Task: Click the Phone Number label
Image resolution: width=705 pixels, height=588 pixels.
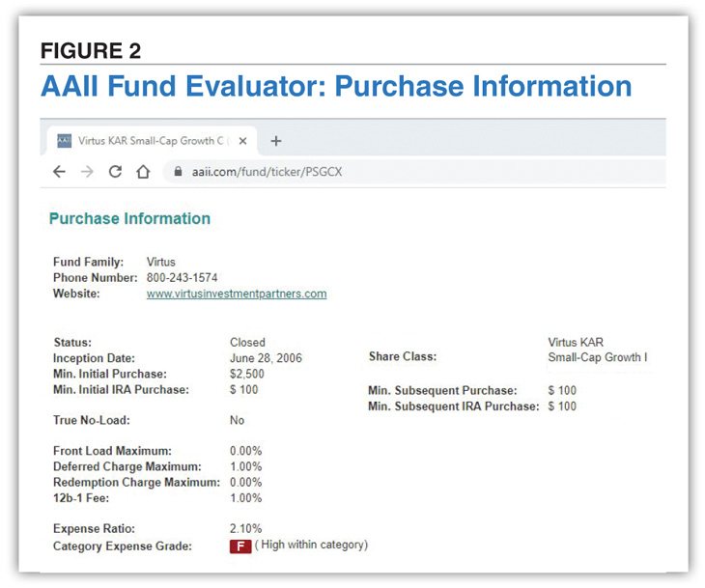Action: 96,278
